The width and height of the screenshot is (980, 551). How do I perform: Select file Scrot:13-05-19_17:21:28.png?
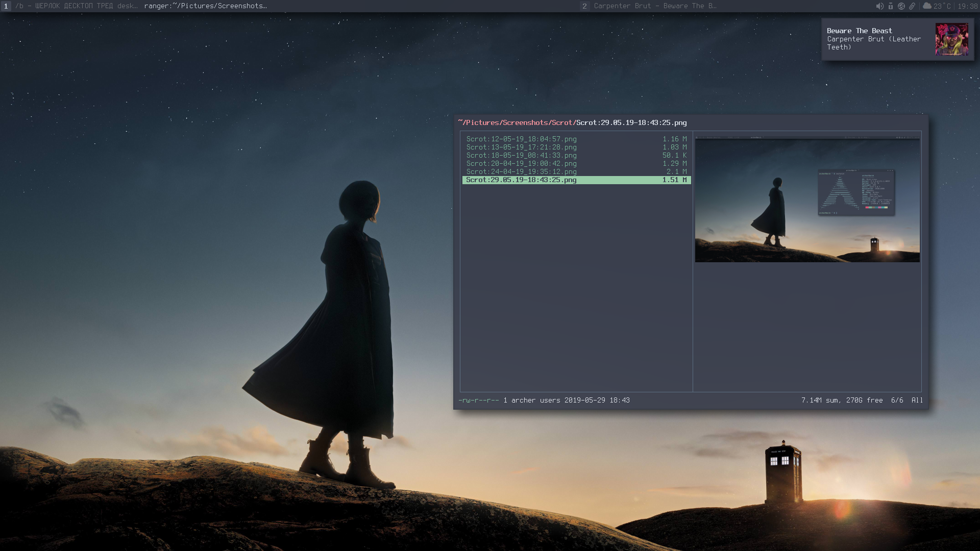[x=576, y=147]
